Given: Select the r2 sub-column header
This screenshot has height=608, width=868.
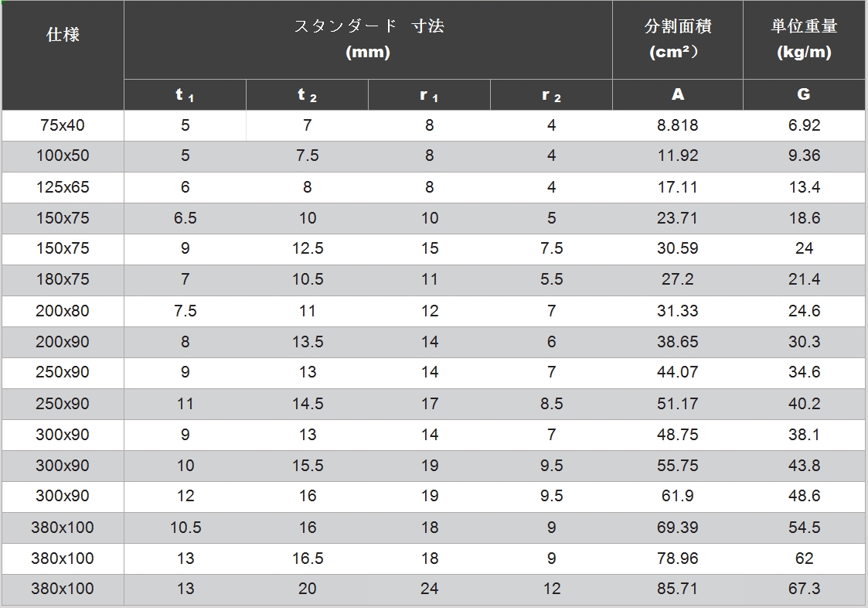Looking at the screenshot, I should (x=551, y=95).
